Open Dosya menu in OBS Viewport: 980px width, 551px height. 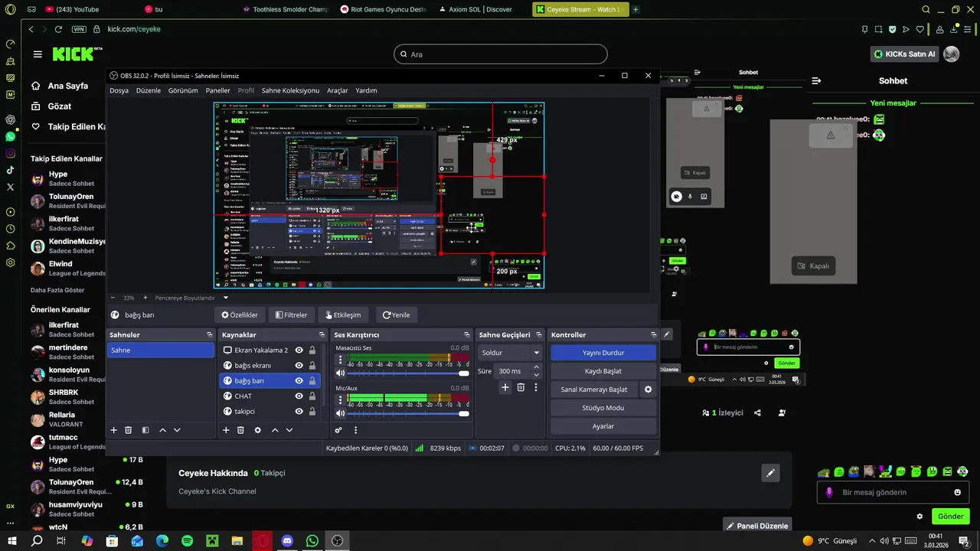point(119,90)
